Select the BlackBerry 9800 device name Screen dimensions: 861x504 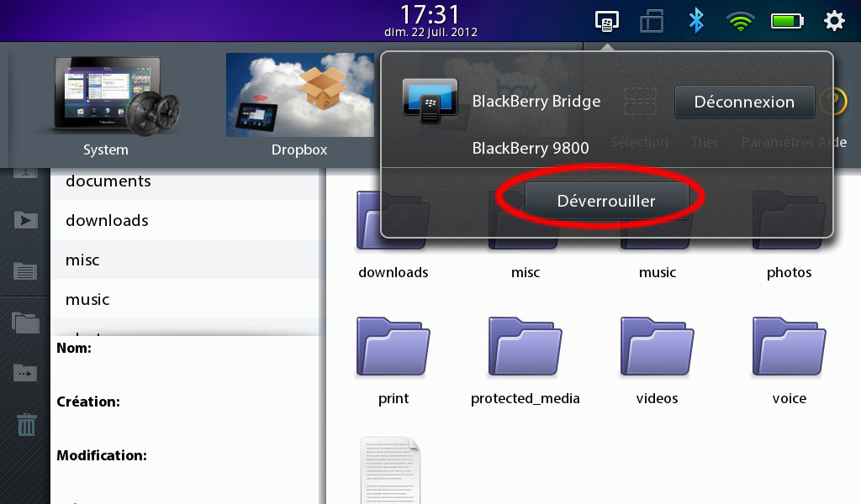(531, 148)
